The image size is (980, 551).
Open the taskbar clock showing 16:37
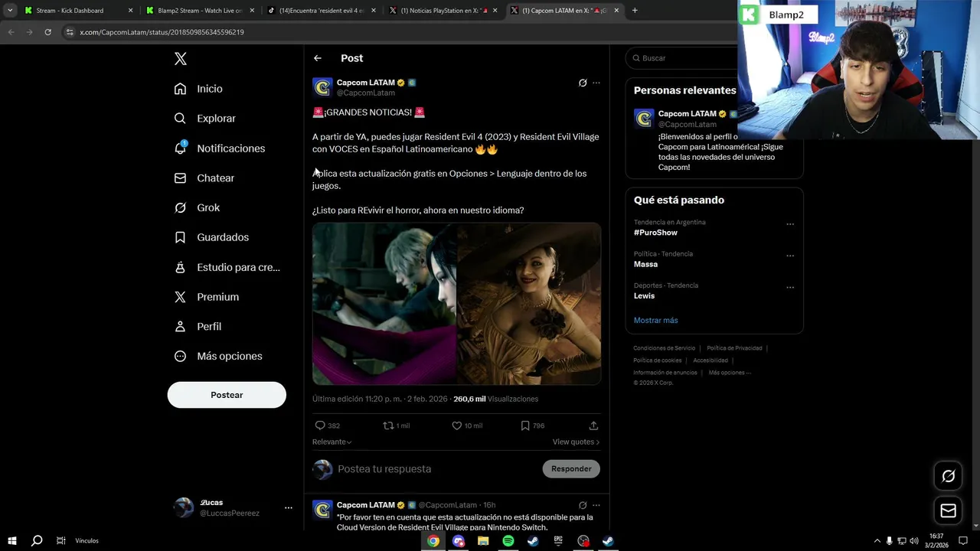(936, 541)
